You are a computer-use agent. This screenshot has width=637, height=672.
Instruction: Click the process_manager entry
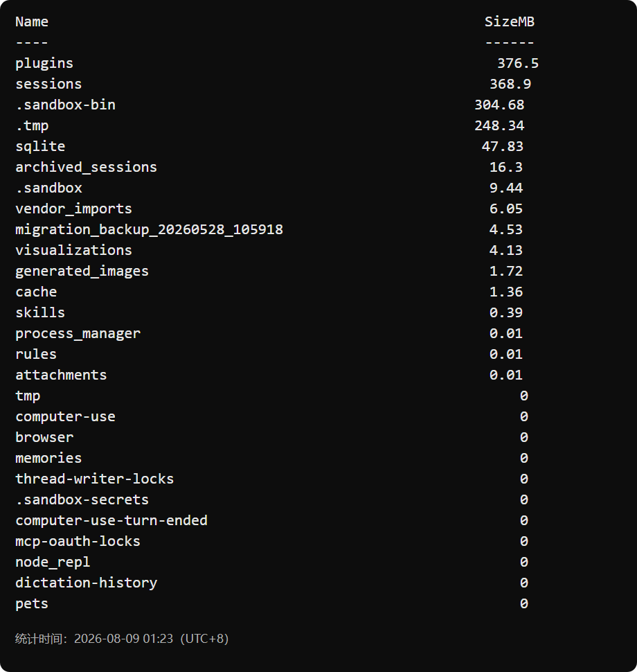click(x=78, y=333)
